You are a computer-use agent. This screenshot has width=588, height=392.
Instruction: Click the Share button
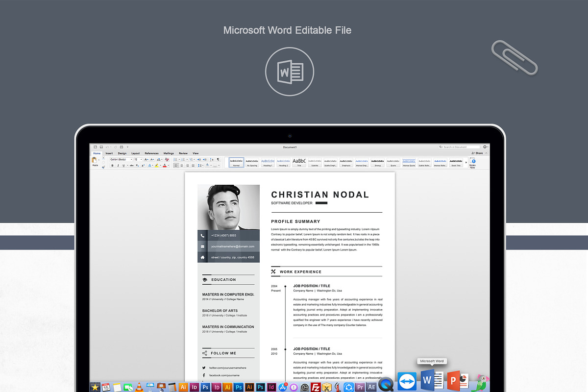(x=478, y=153)
